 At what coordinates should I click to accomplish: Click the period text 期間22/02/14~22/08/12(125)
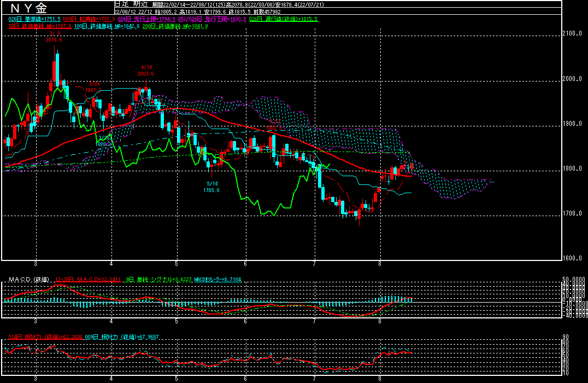(189, 5)
